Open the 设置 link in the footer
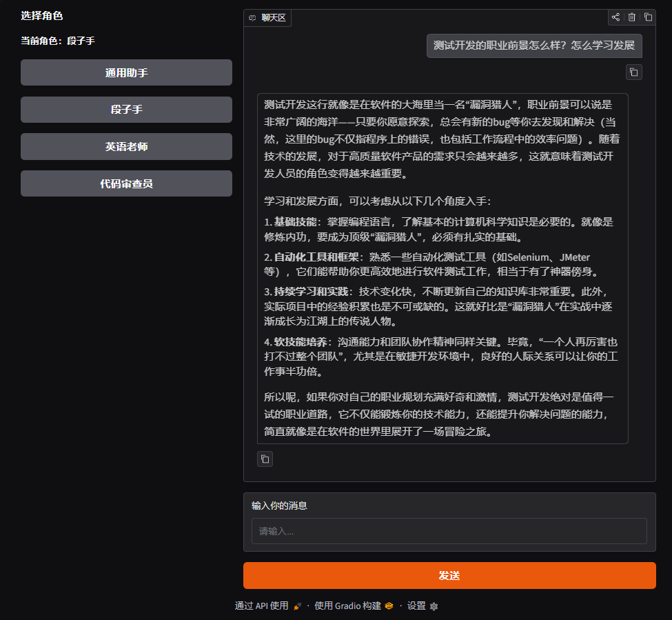The width and height of the screenshot is (672, 620). 416,605
